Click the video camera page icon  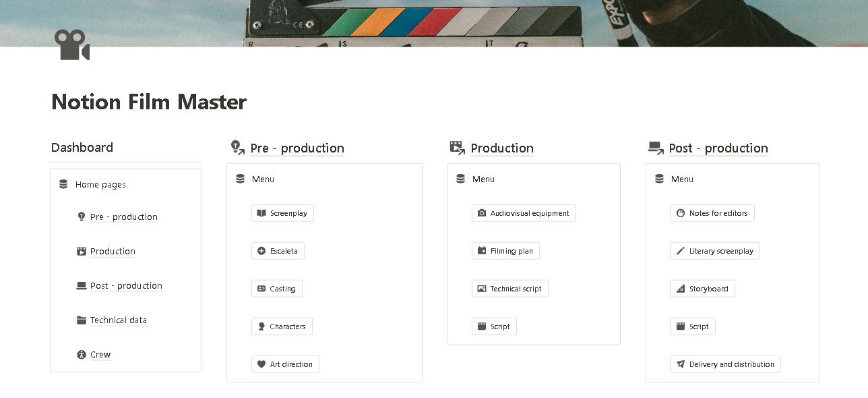click(x=71, y=45)
